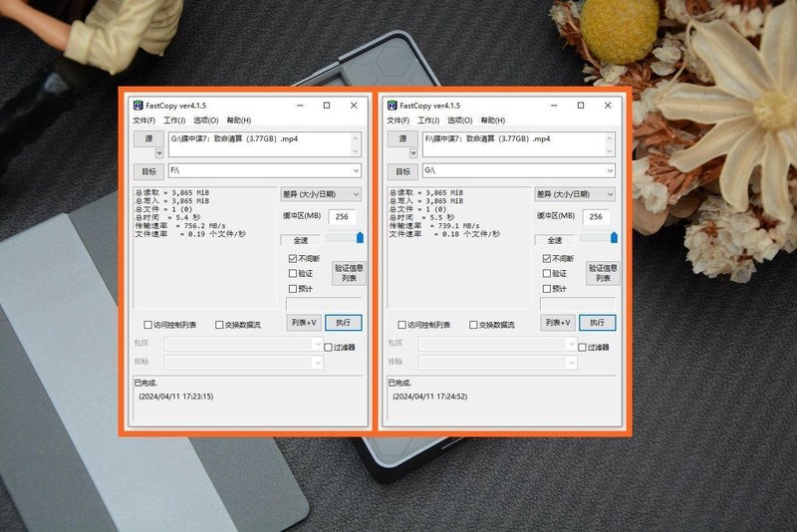Open source history arrow under 源 in left window
This screenshot has height=532, width=797.
click(159, 153)
